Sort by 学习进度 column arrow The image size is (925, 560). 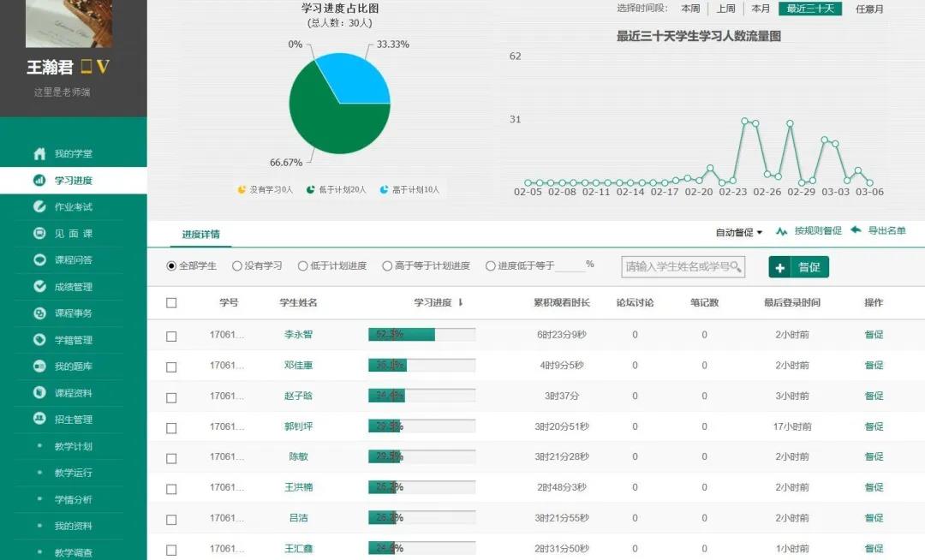click(460, 303)
